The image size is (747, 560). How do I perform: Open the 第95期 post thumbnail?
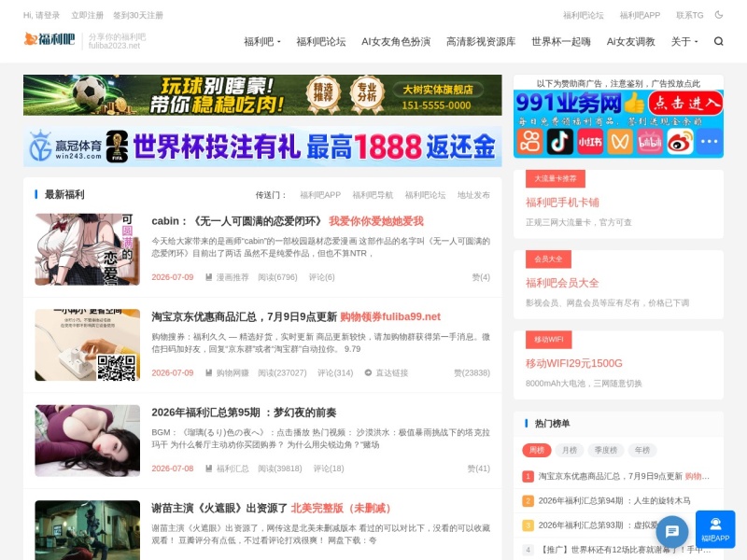[87, 441]
